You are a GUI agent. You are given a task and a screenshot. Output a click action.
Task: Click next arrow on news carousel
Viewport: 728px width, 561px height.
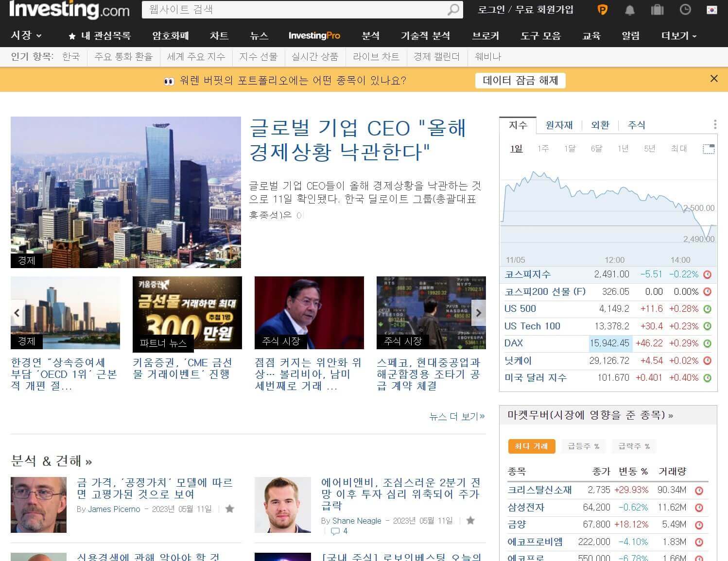point(479,313)
